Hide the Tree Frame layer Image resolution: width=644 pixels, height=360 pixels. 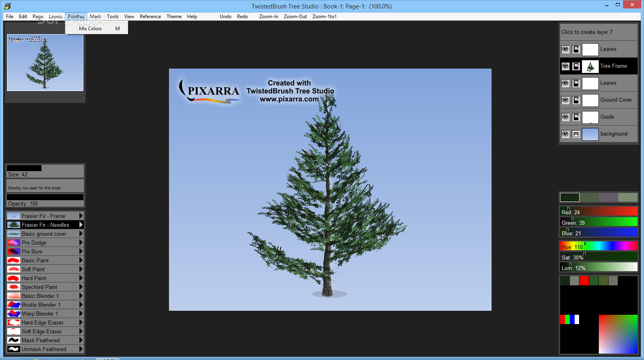click(565, 66)
